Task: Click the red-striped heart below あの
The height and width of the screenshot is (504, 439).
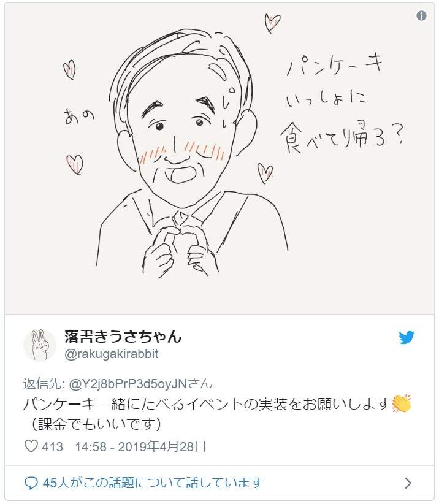Action: click(x=75, y=164)
